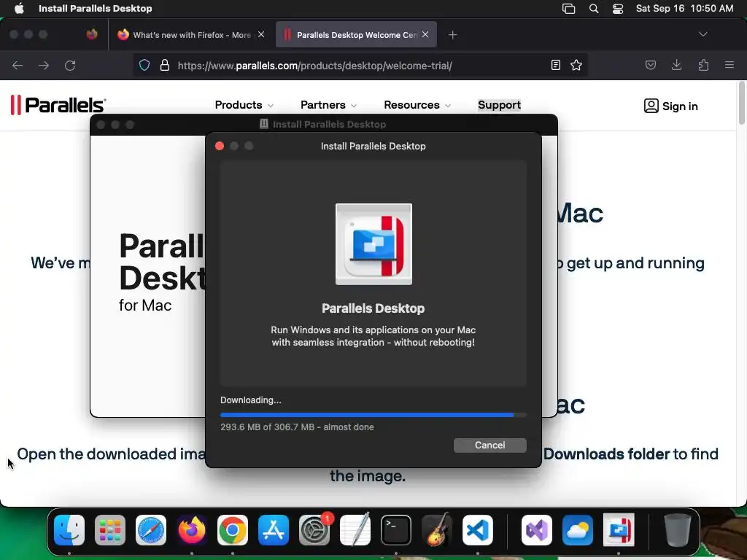The image size is (747, 560).
Task: Open the Support link
Action: [x=499, y=105]
